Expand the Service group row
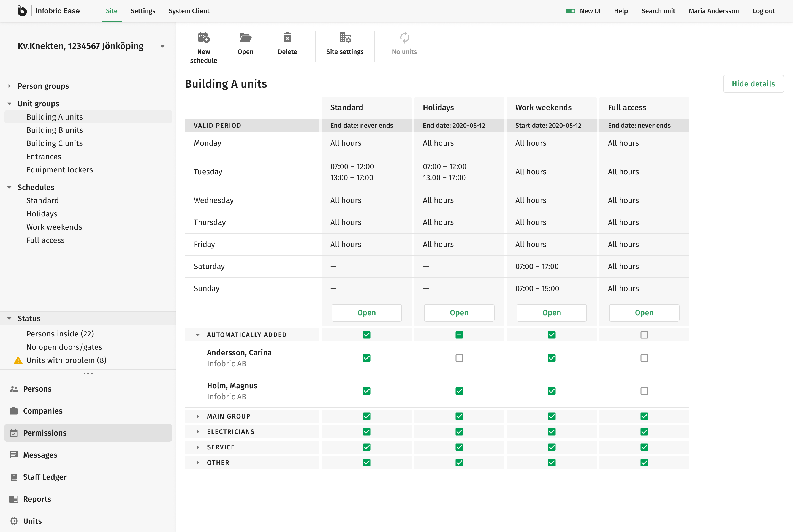The image size is (793, 532). click(x=198, y=447)
